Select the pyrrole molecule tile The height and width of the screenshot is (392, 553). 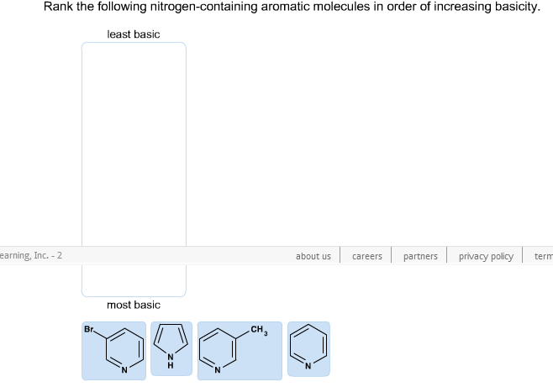[171, 348]
